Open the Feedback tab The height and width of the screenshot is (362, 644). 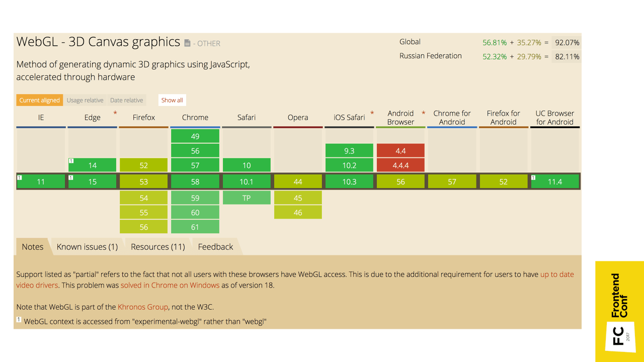tap(215, 247)
